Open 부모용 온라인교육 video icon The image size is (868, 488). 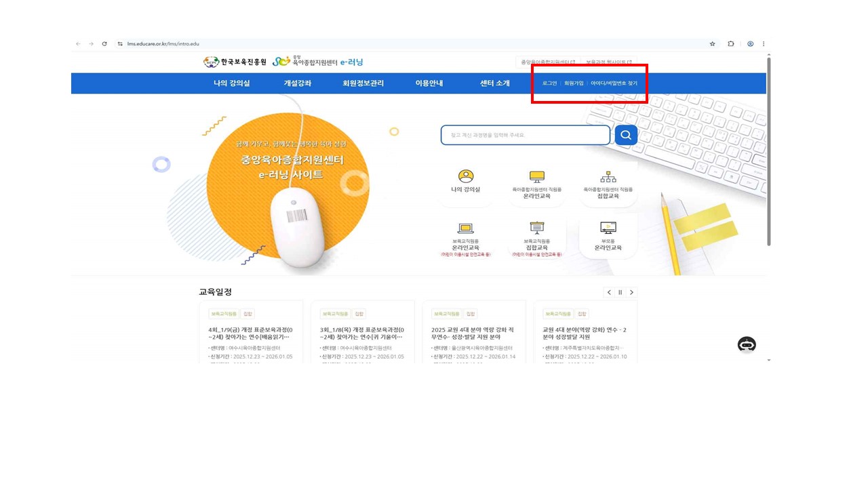click(608, 228)
